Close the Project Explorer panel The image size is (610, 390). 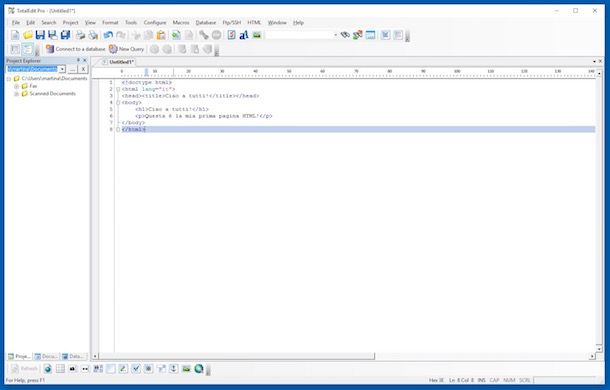click(85, 60)
